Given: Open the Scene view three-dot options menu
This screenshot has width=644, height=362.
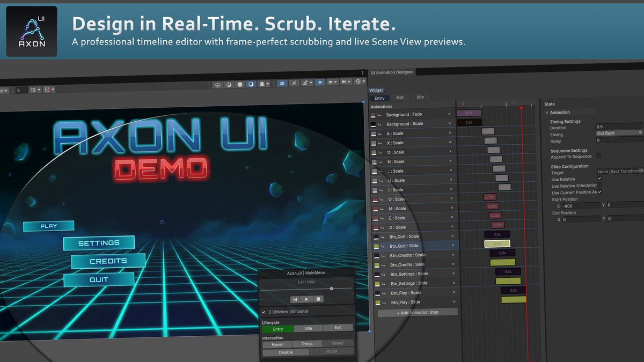Looking at the screenshot, I should tap(363, 73).
